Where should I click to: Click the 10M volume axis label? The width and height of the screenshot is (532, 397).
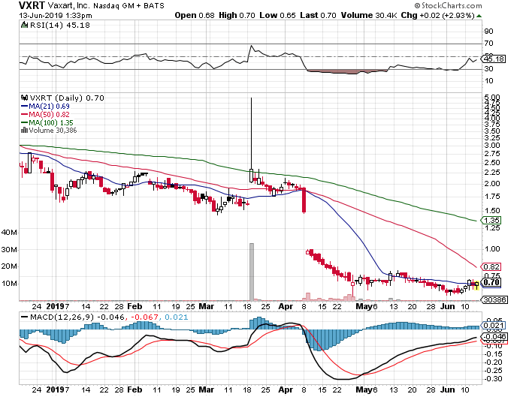(x=9, y=283)
